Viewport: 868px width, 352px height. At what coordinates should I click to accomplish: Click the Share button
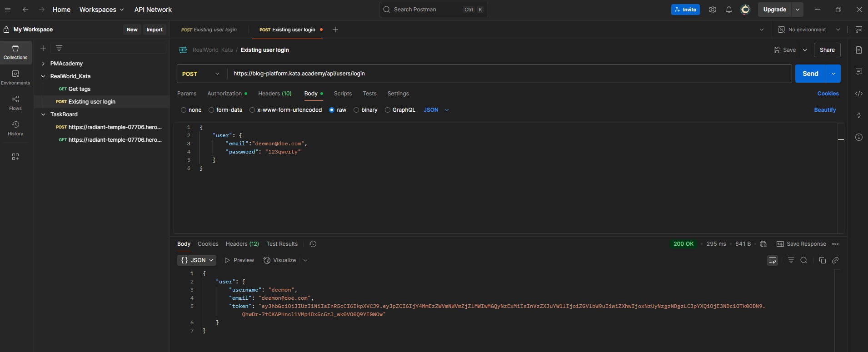827,50
